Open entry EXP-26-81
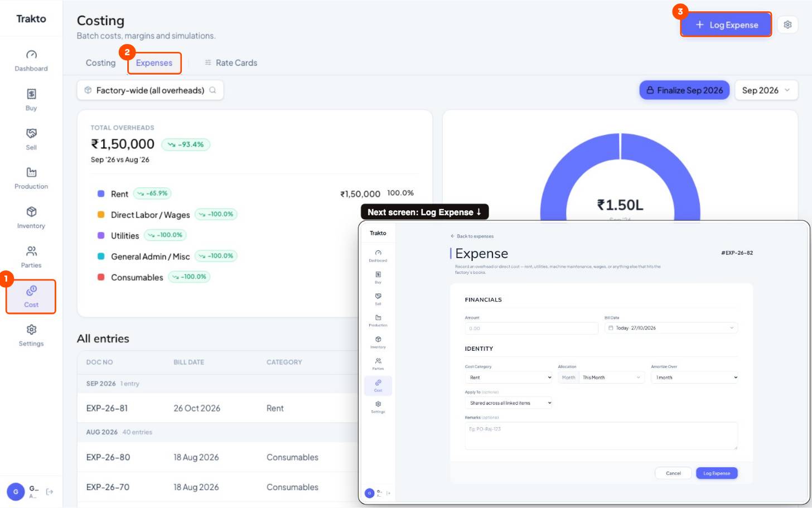 (107, 409)
